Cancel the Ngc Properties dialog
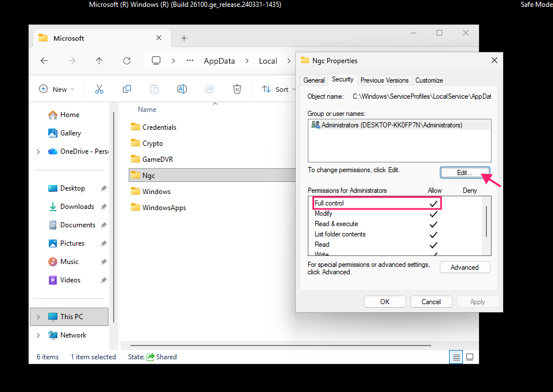This screenshot has height=392, width=553. pyautogui.click(x=431, y=302)
